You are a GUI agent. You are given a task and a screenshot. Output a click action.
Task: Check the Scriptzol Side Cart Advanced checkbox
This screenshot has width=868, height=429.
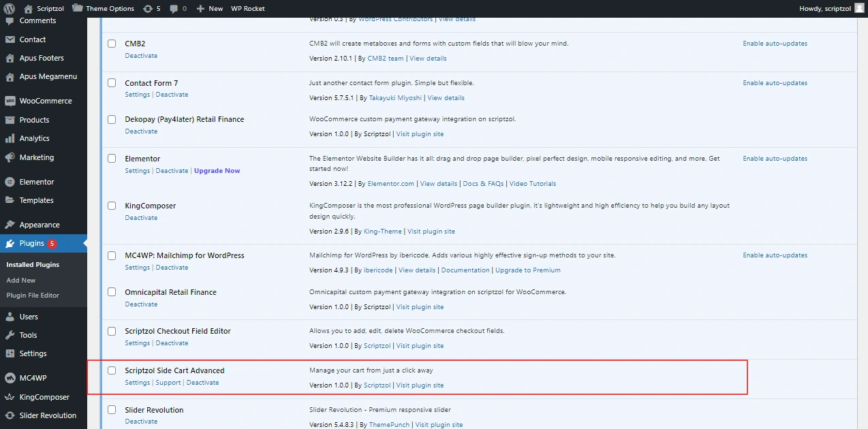112,370
